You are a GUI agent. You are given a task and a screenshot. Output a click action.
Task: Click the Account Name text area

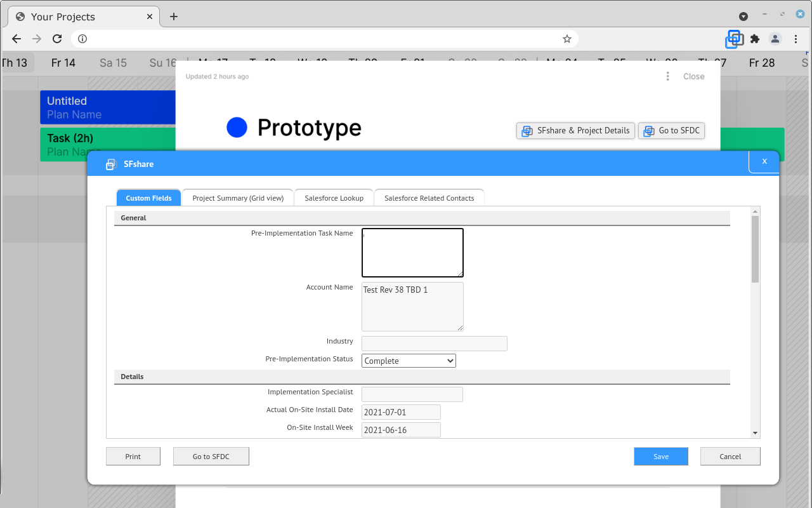[x=412, y=307]
